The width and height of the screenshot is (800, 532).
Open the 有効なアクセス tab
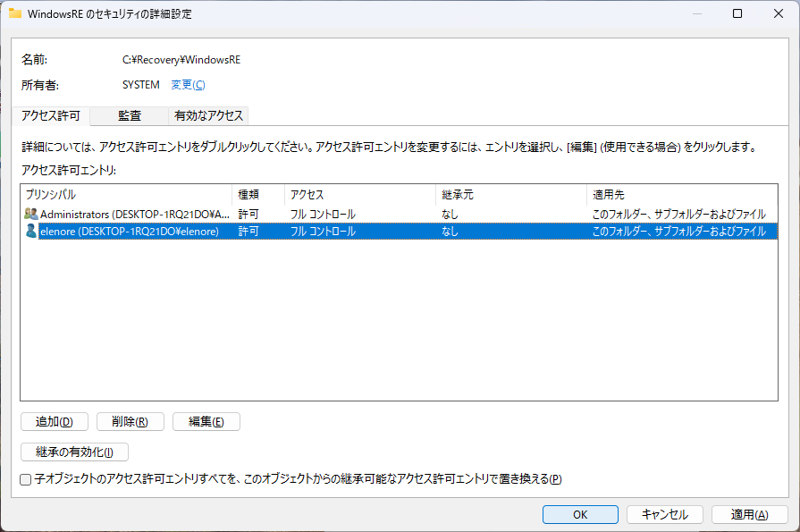[208, 115]
